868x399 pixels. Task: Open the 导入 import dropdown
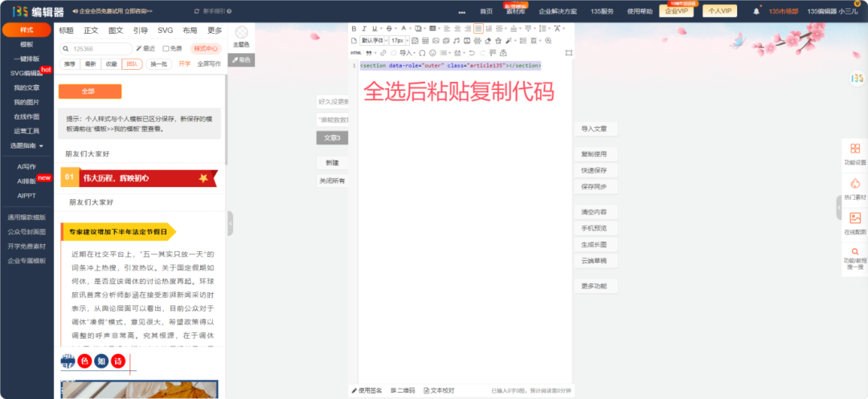pos(407,52)
